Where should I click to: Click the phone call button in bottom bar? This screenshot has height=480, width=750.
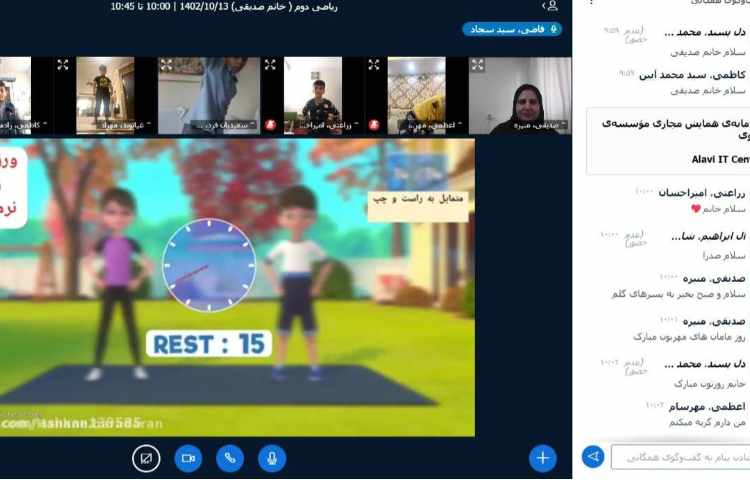point(230,458)
